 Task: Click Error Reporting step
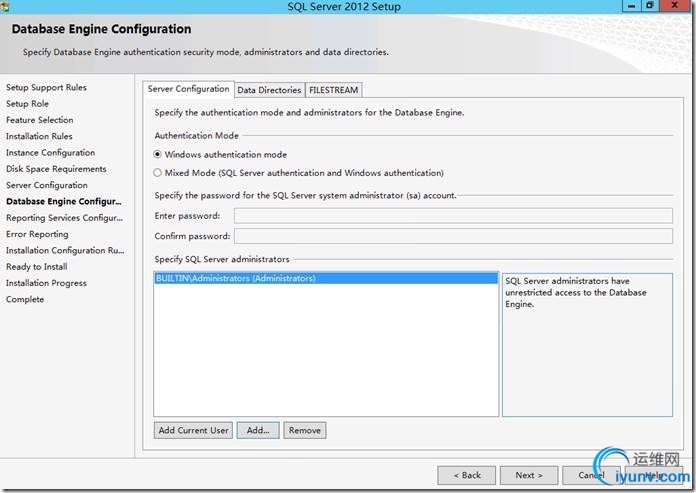(x=37, y=234)
